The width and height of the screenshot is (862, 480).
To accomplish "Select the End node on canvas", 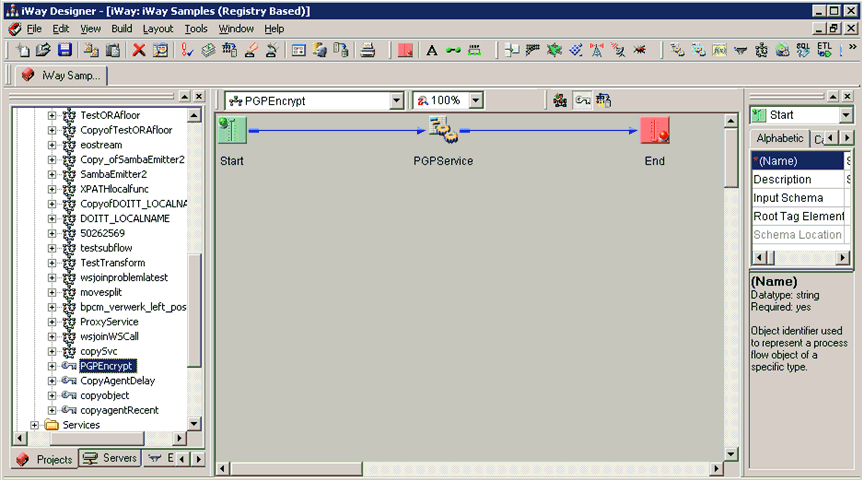I will tap(655, 131).
